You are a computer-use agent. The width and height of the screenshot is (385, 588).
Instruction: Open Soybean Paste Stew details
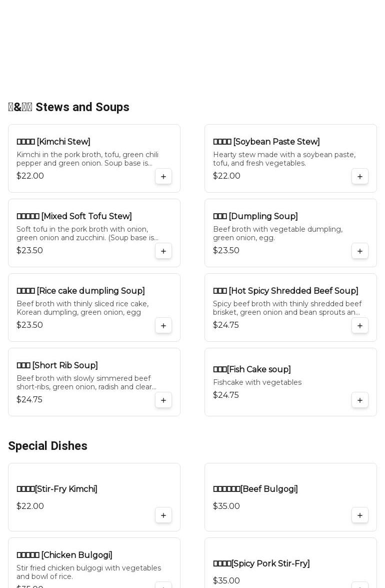pyautogui.click(x=266, y=142)
